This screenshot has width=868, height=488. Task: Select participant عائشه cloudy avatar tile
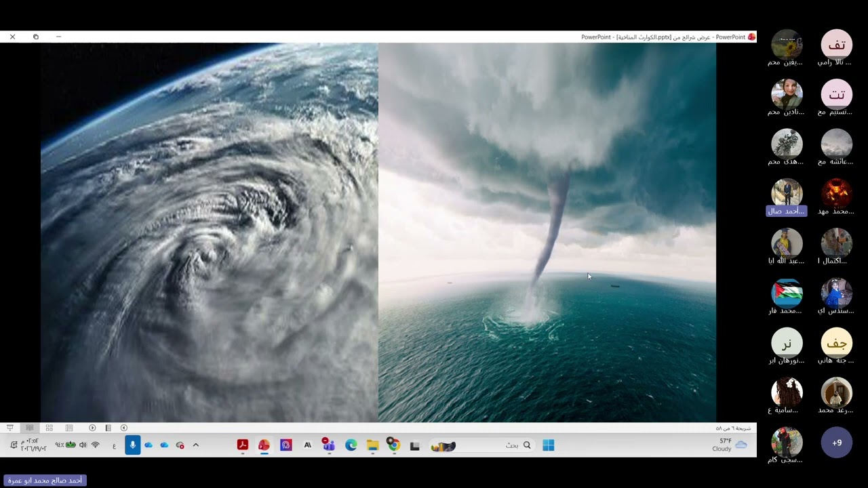[837, 147]
